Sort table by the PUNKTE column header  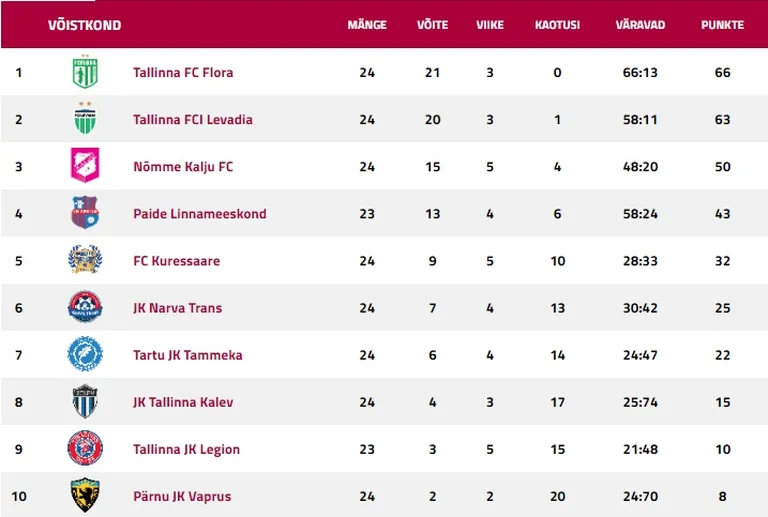722,25
